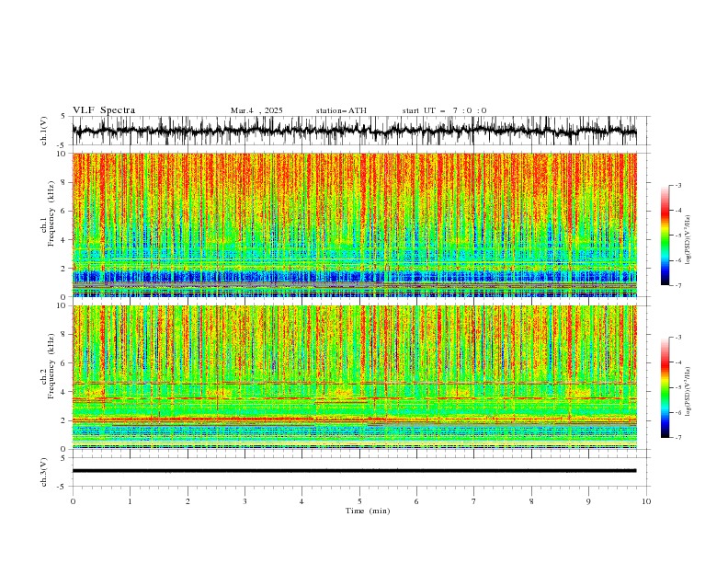This screenshot has height=563, width=728.
Task: Click time axis tick label "10"
Action: (646, 501)
